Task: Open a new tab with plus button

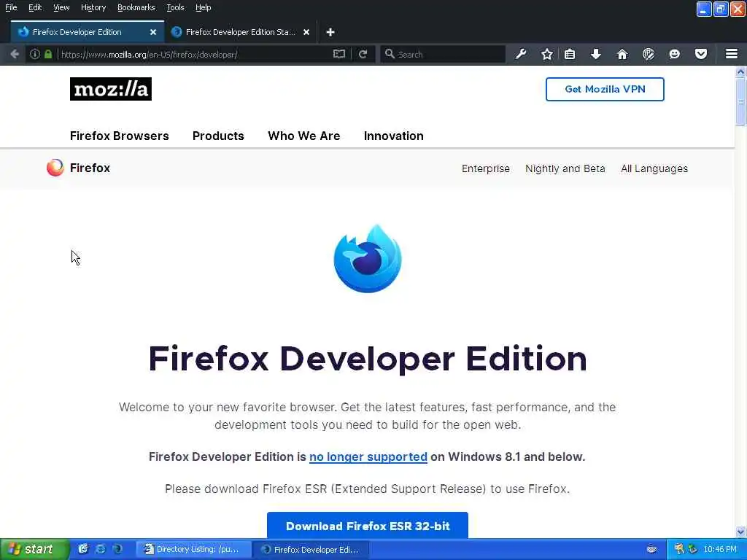Action: [330, 32]
